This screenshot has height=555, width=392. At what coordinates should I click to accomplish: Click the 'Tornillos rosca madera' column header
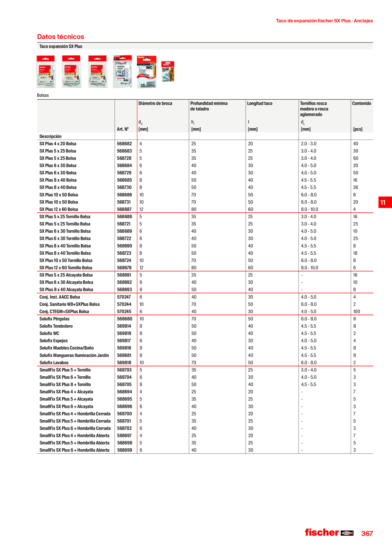pos(314,109)
